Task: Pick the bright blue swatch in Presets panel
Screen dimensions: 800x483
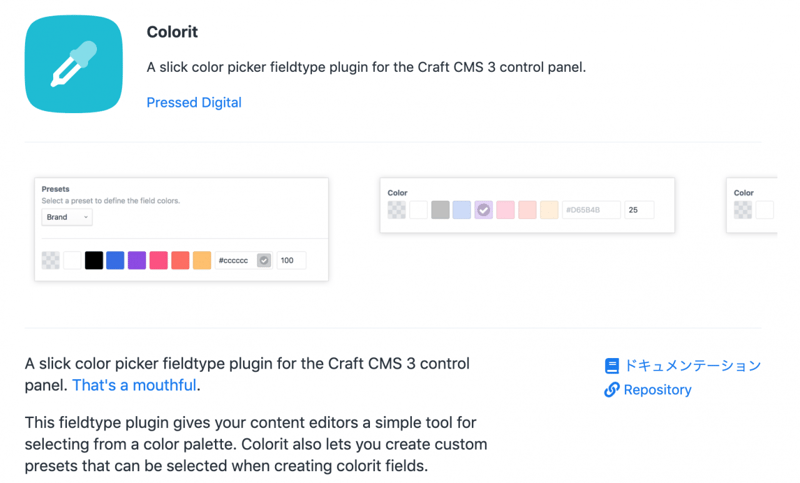Action: pyautogui.click(x=116, y=260)
